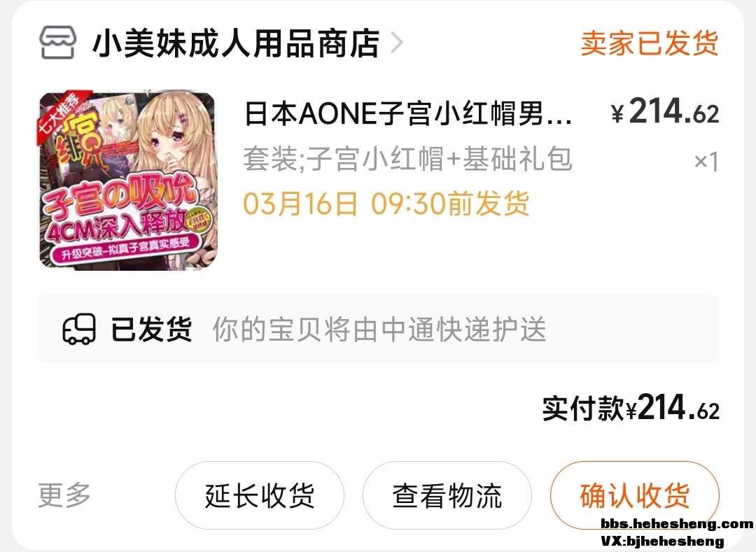Open 小美妹成人用品商店 store page
This screenshot has width=756, height=552.
[236, 43]
